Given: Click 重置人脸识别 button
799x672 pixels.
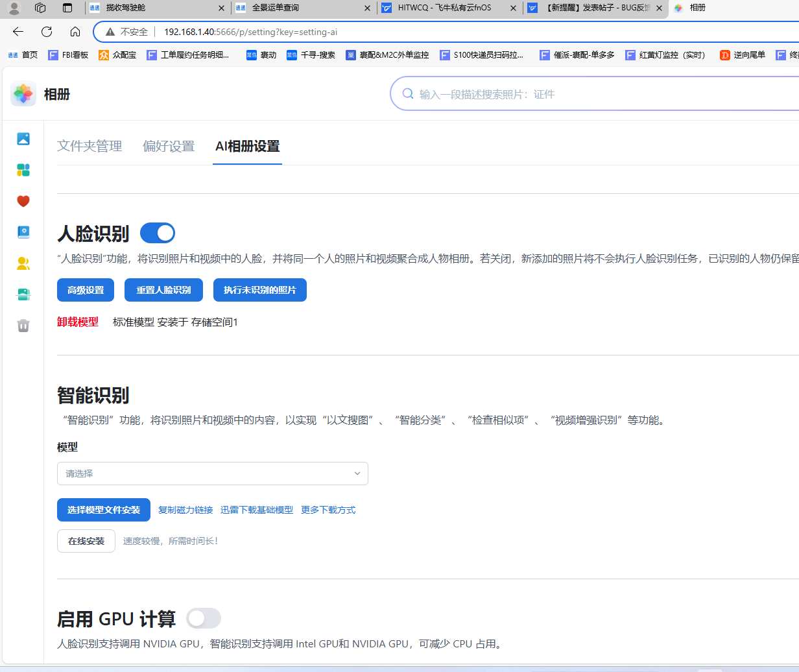Looking at the screenshot, I should [163, 290].
